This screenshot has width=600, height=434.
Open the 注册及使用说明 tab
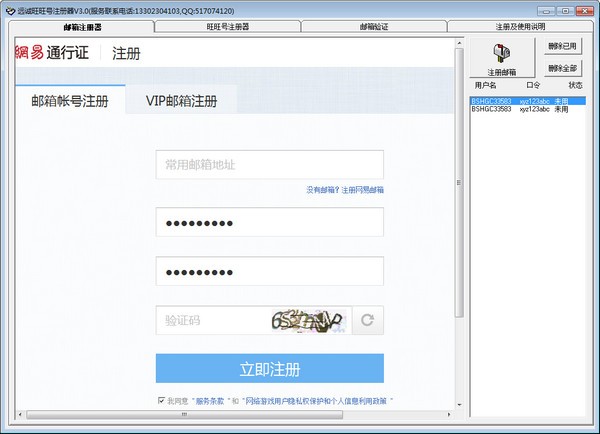(520, 26)
